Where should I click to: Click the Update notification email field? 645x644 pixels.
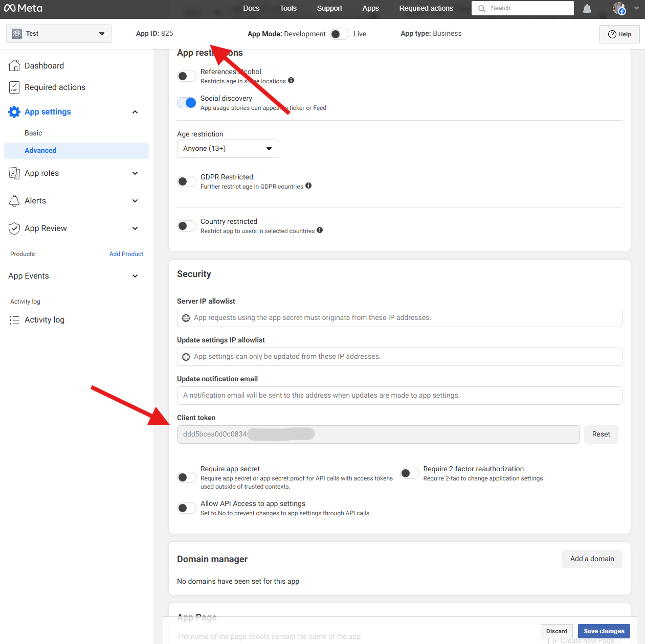pyautogui.click(x=399, y=396)
